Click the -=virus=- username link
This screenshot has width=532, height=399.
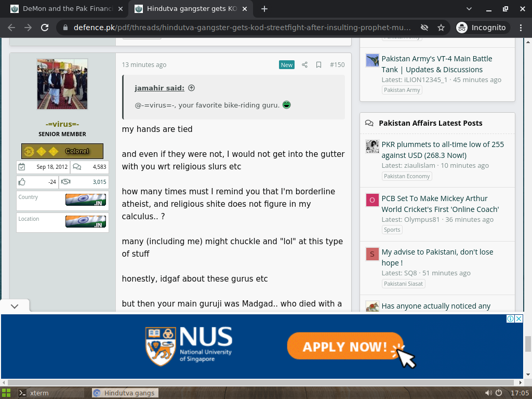(62, 124)
